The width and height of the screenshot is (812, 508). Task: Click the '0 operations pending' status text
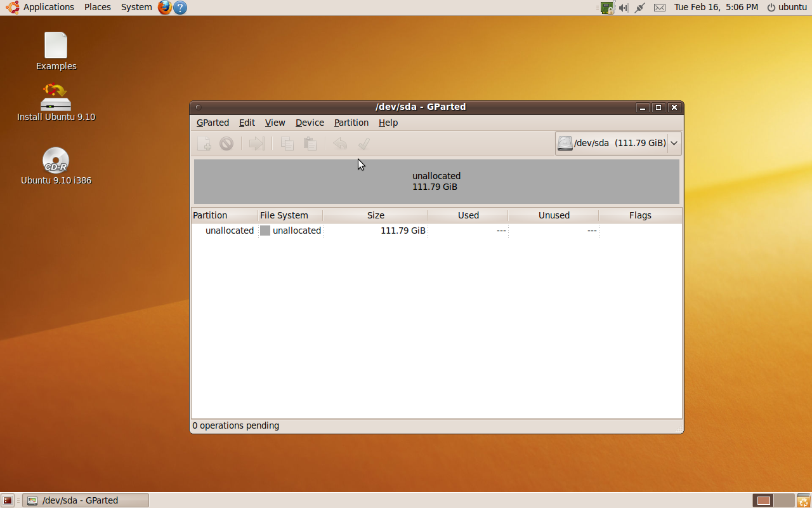[x=236, y=425]
